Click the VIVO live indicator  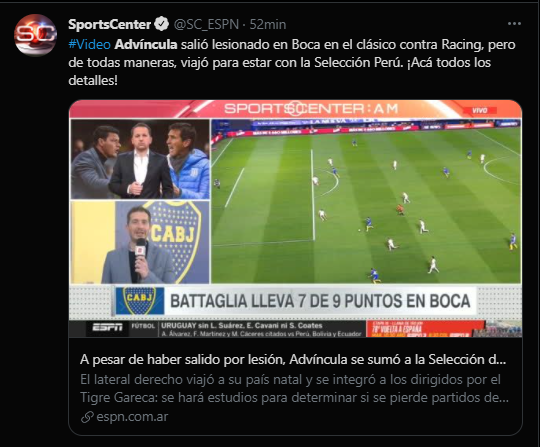tap(480, 110)
